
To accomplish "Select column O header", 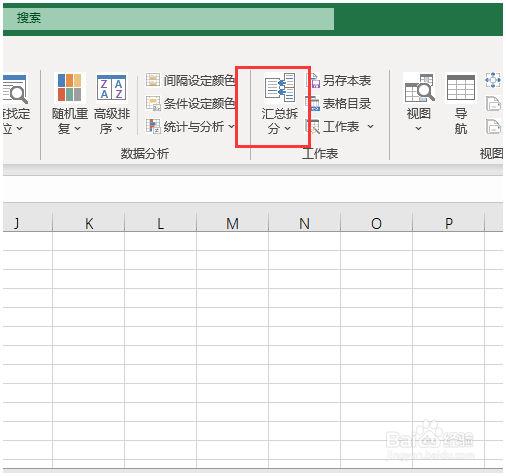I will [x=376, y=223].
